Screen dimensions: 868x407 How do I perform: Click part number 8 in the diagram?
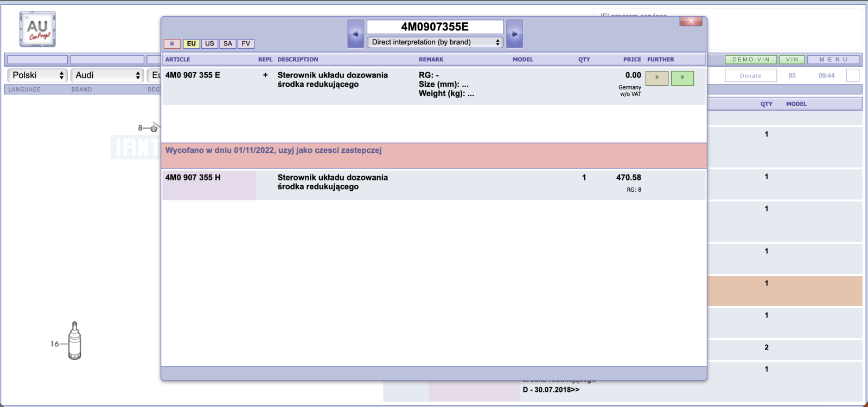[x=140, y=128]
